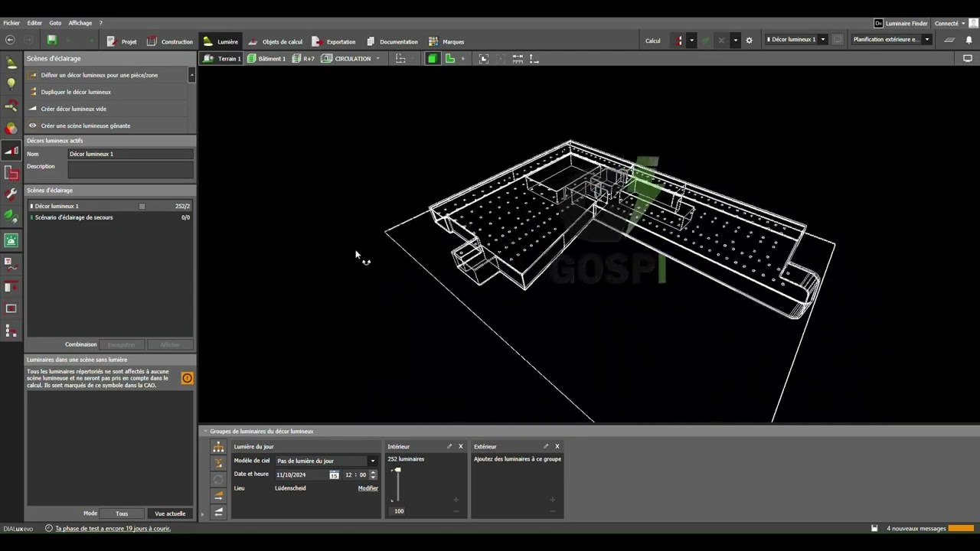
Task: Click the Nom input field
Action: tap(130, 154)
